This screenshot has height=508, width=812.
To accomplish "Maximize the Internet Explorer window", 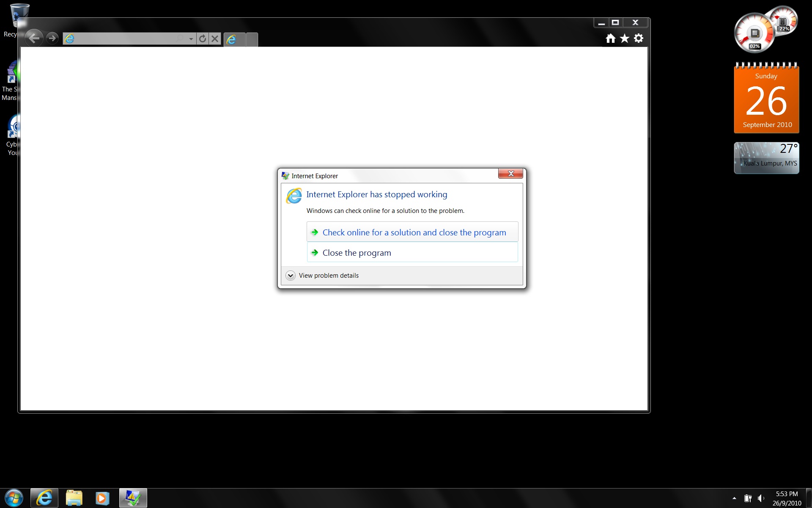I will click(615, 23).
